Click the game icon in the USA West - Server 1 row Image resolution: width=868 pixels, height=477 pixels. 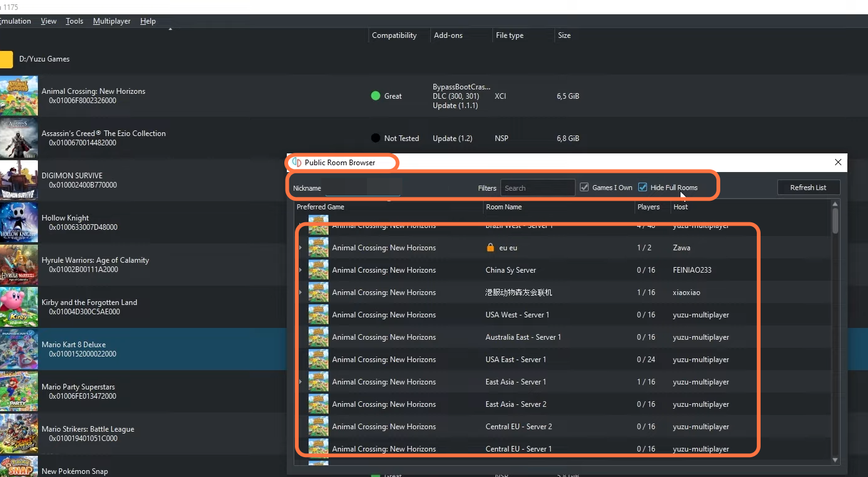(x=319, y=315)
